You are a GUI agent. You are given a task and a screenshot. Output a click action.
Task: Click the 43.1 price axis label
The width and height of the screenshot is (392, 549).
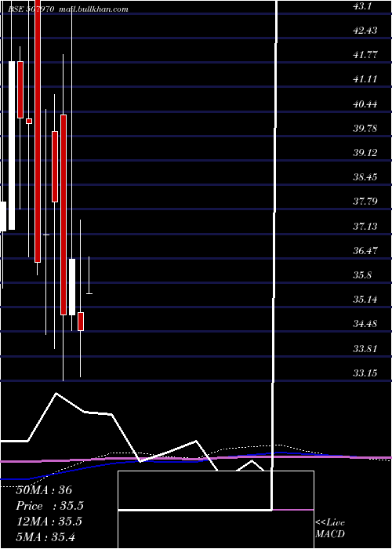364,6
